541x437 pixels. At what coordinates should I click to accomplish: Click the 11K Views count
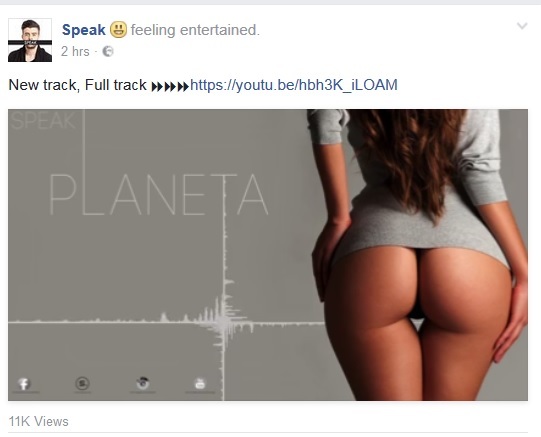pyautogui.click(x=38, y=421)
